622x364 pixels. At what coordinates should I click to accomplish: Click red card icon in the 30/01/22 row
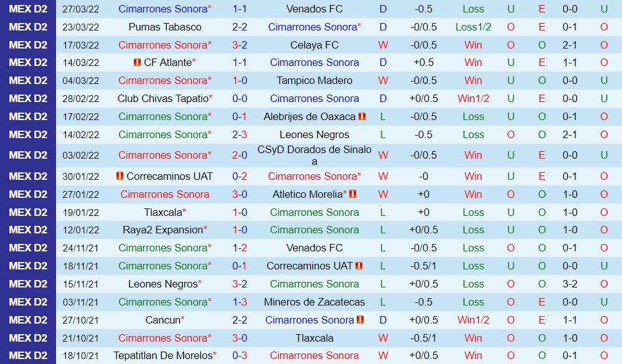pos(120,176)
